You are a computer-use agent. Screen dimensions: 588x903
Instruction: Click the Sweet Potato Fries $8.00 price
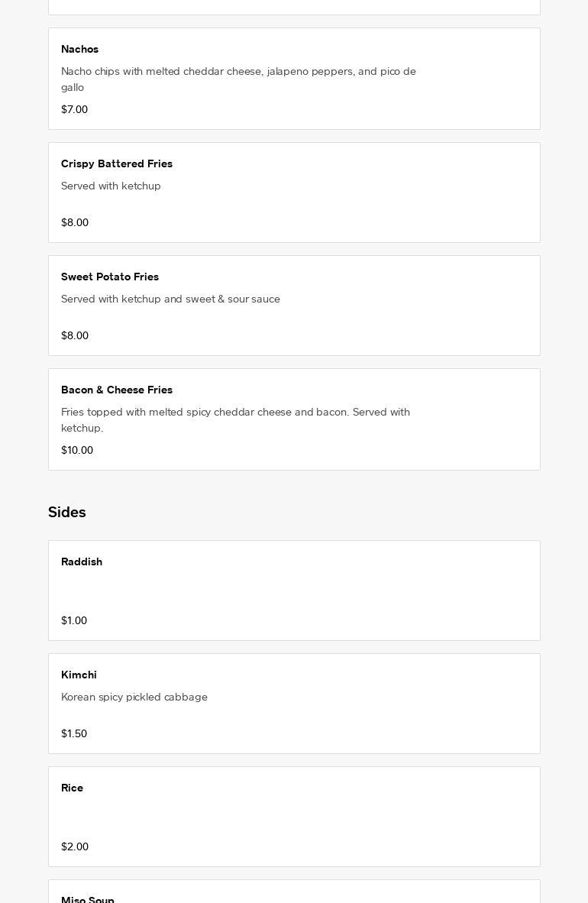click(x=75, y=335)
